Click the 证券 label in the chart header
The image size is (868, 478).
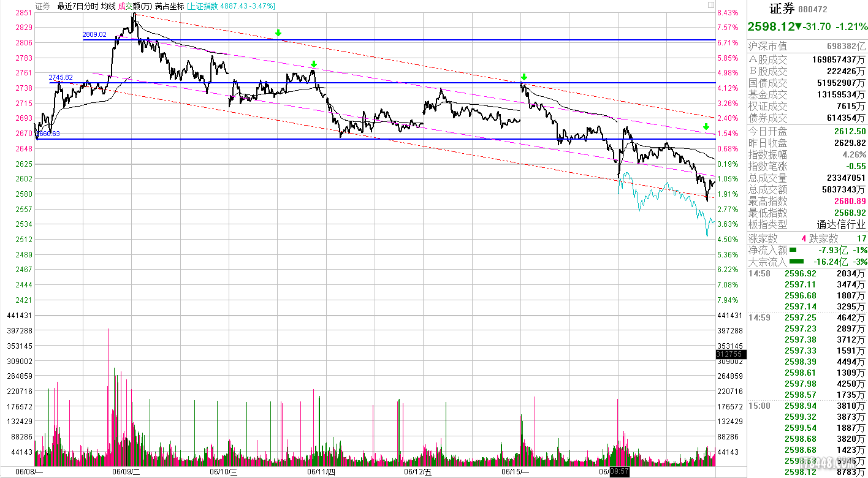[43, 6]
